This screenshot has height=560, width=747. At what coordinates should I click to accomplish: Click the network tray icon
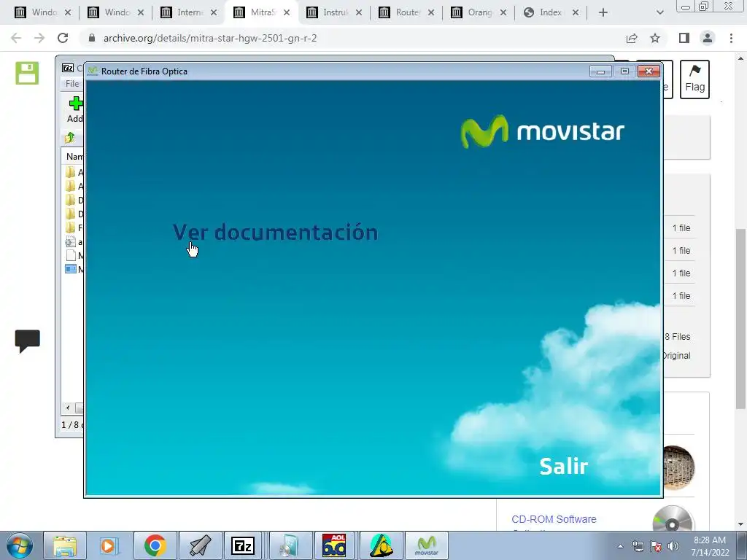638,547
